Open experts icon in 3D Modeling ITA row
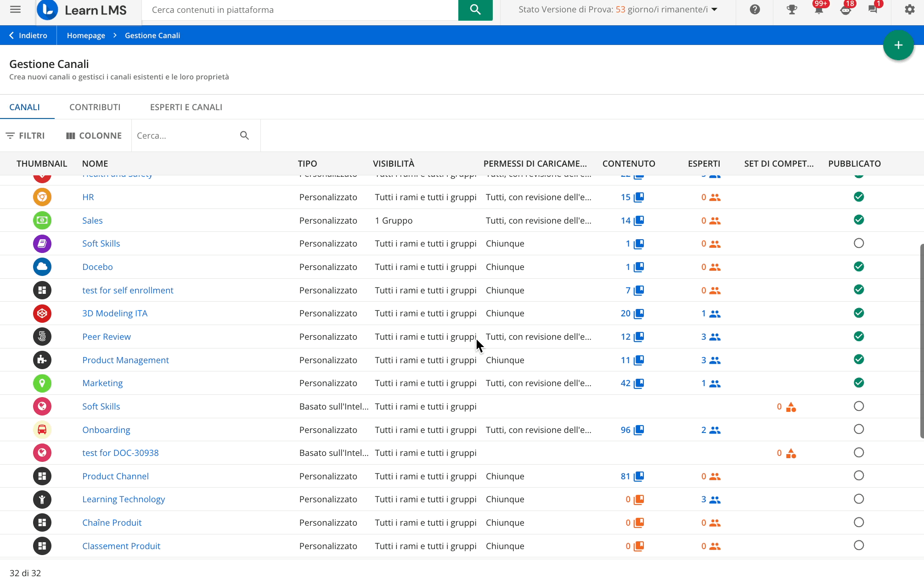Image resolution: width=924 pixels, height=584 pixels. pos(715,314)
